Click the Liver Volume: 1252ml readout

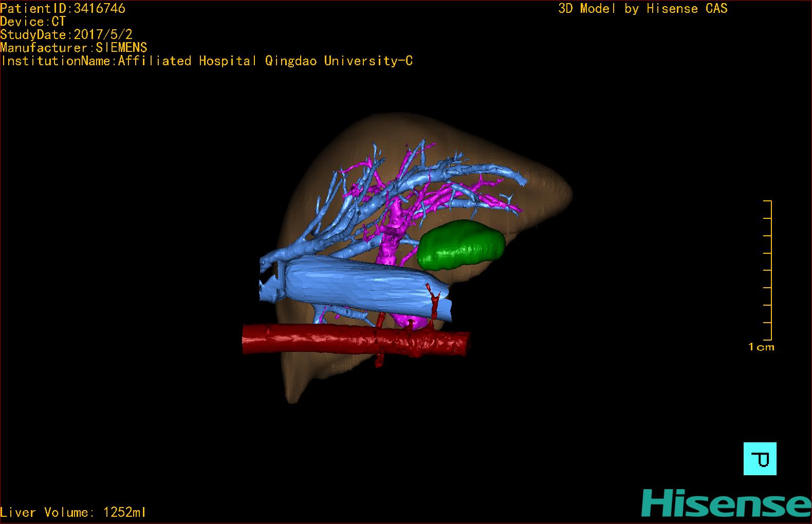(x=73, y=512)
